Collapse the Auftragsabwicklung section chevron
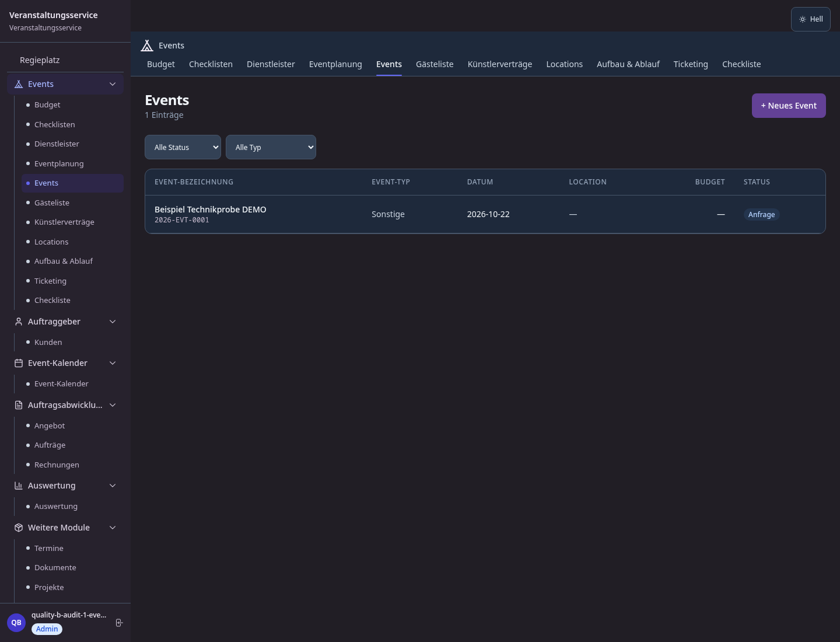The image size is (840, 642). click(x=113, y=405)
